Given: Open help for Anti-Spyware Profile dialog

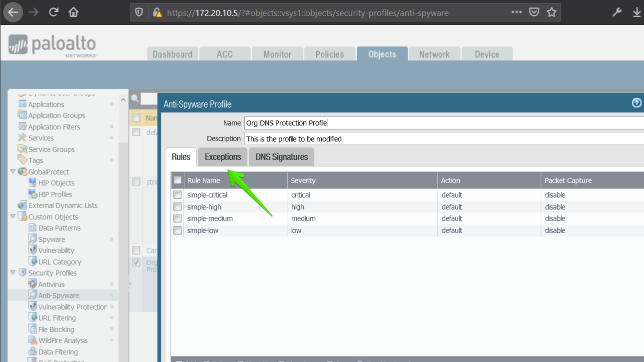Looking at the screenshot, I should 637,103.
